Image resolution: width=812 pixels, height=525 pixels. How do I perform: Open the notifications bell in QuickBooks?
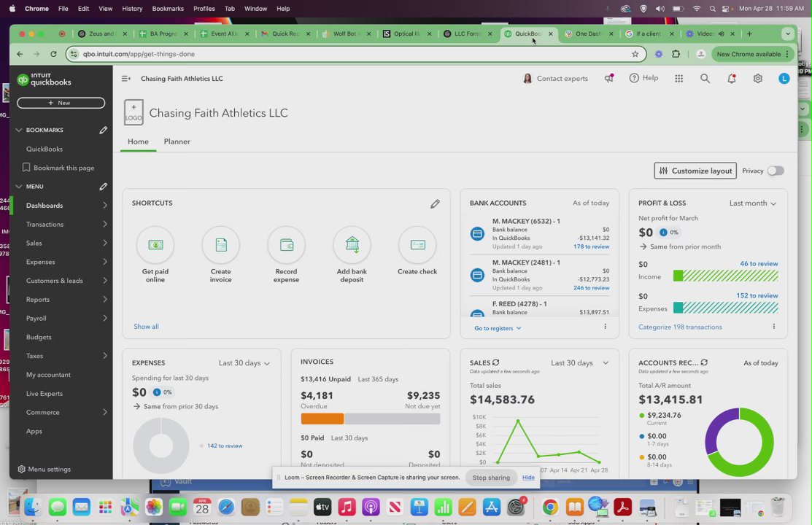[x=731, y=79]
